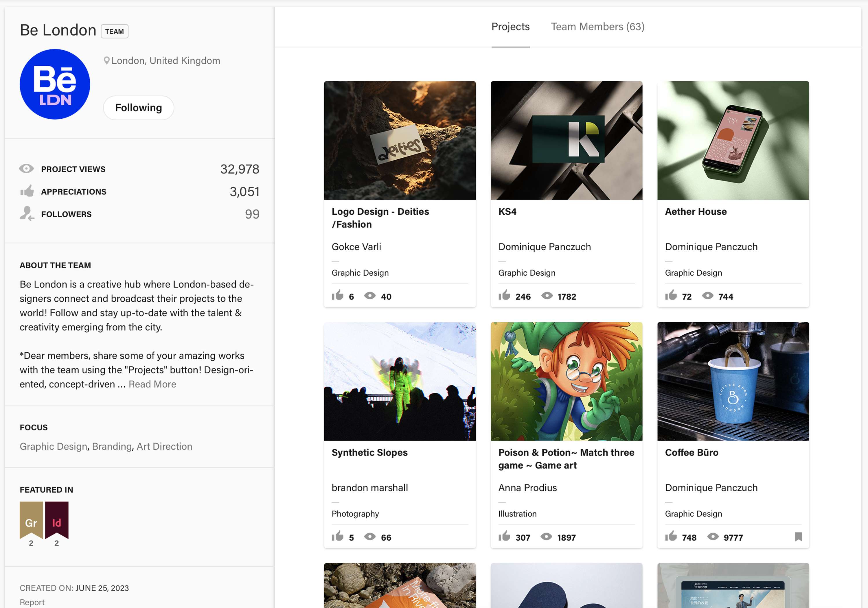Click thumbs-up icon on Coffee Būro card

671,536
